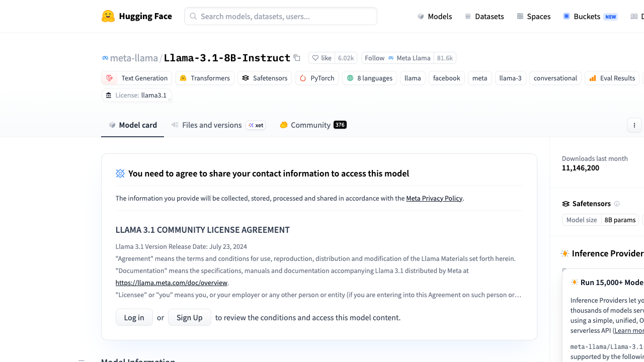Select the Safetensors tag
Screen dimensions: 644x362
(x=265, y=78)
